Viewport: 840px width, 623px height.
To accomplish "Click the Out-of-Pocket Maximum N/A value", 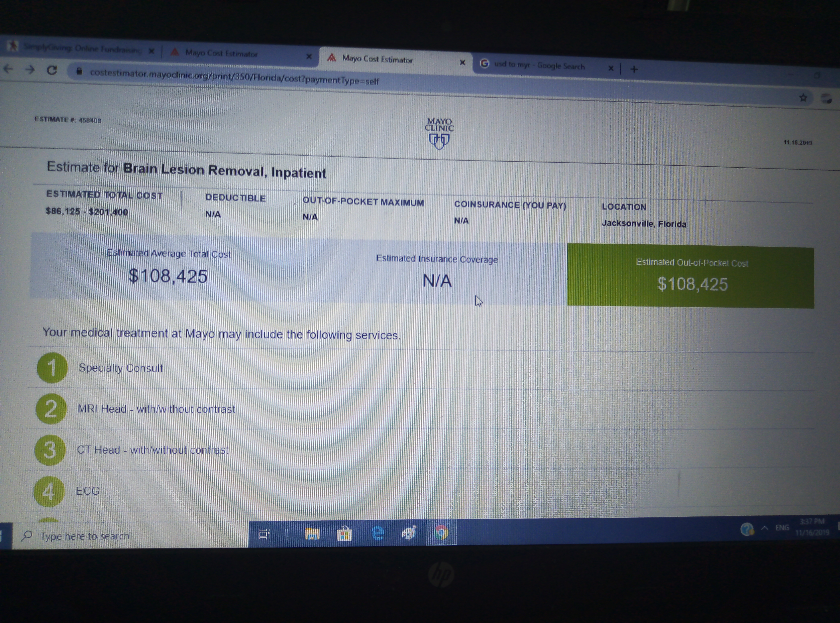I will tap(310, 217).
